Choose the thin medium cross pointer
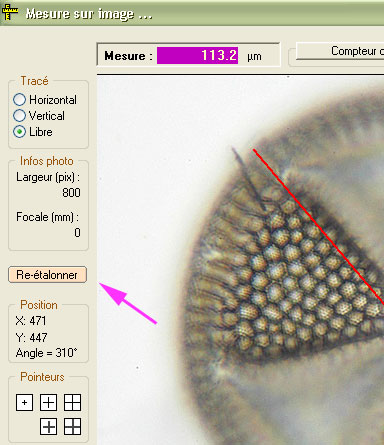 point(48,402)
